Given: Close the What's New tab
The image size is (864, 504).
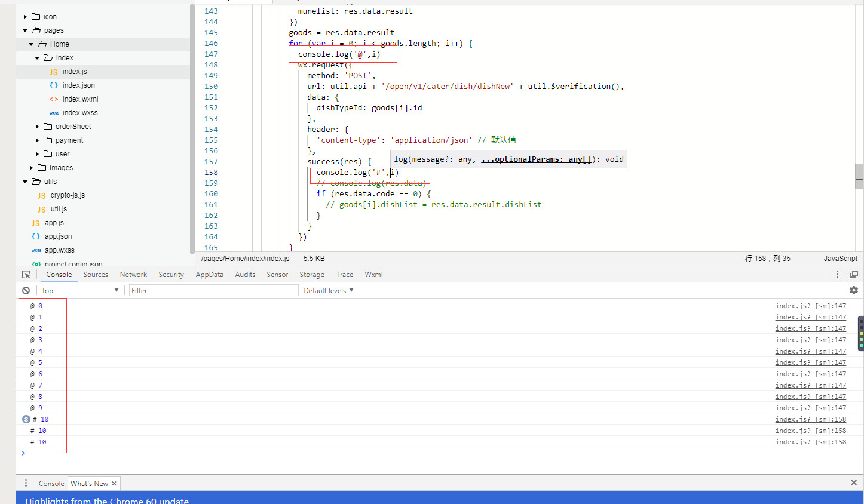Looking at the screenshot, I should tap(114, 484).
